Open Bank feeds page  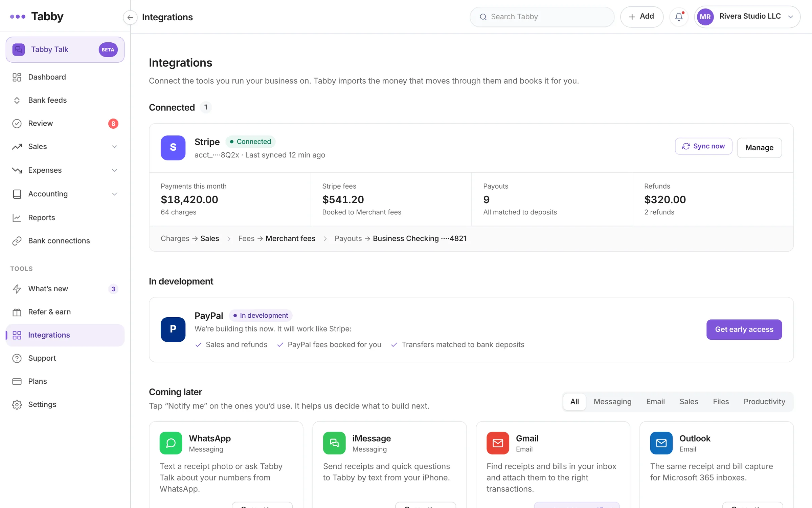[65, 100]
